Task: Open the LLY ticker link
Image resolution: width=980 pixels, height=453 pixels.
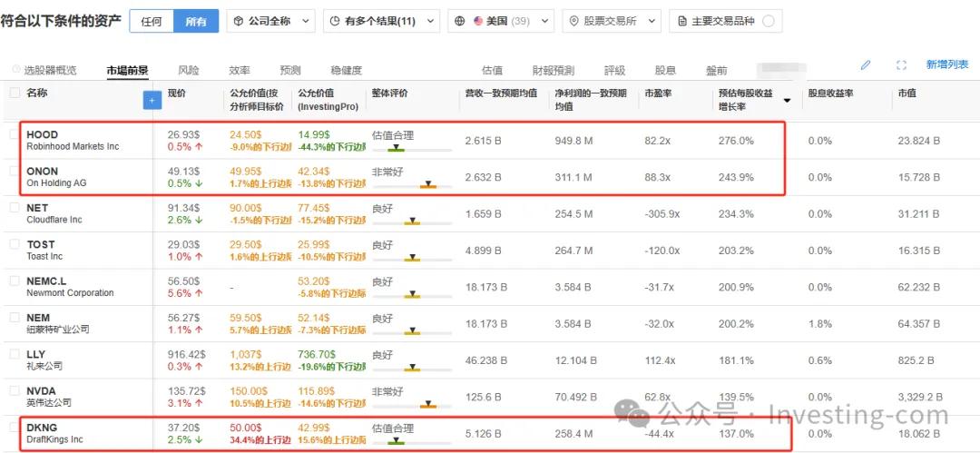Action: point(35,355)
